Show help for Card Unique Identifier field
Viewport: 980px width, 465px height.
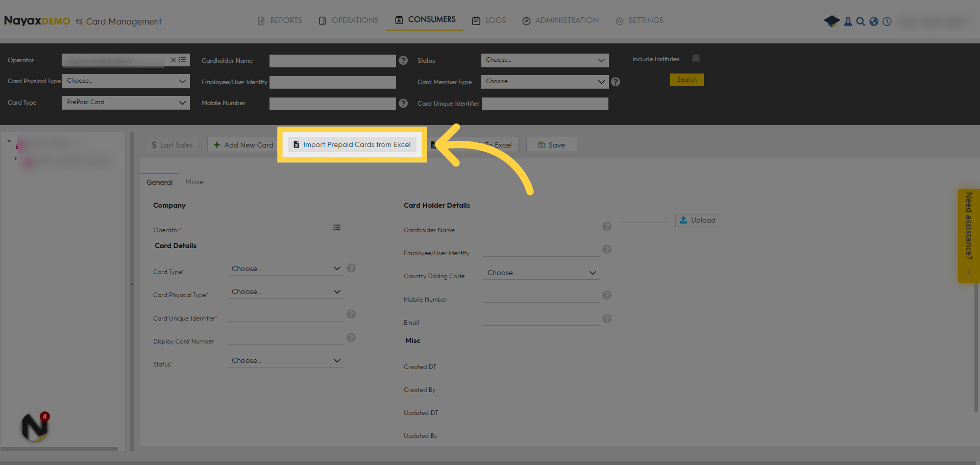pos(351,314)
